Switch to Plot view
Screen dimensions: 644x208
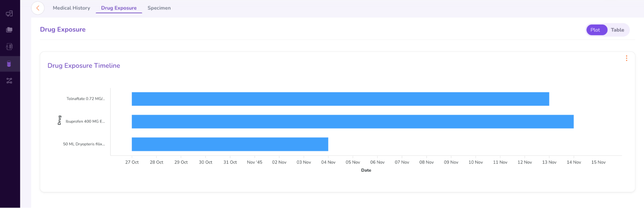pyautogui.click(x=595, y=30)
